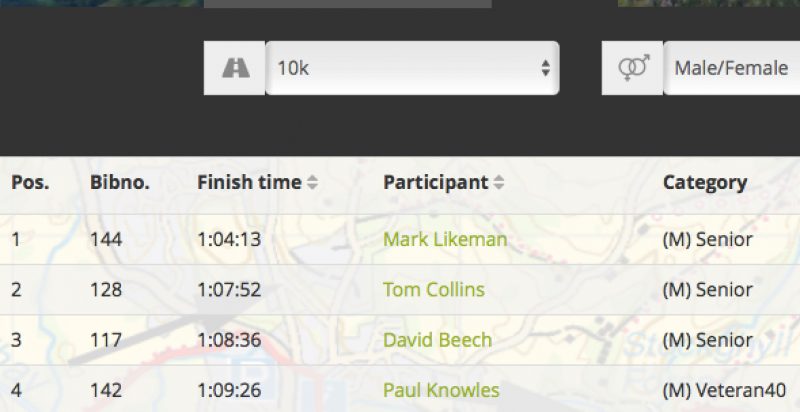Screen dimensions: 800x412
Task: Open Tom Collins' participant link
Action: tap(434, 290)
